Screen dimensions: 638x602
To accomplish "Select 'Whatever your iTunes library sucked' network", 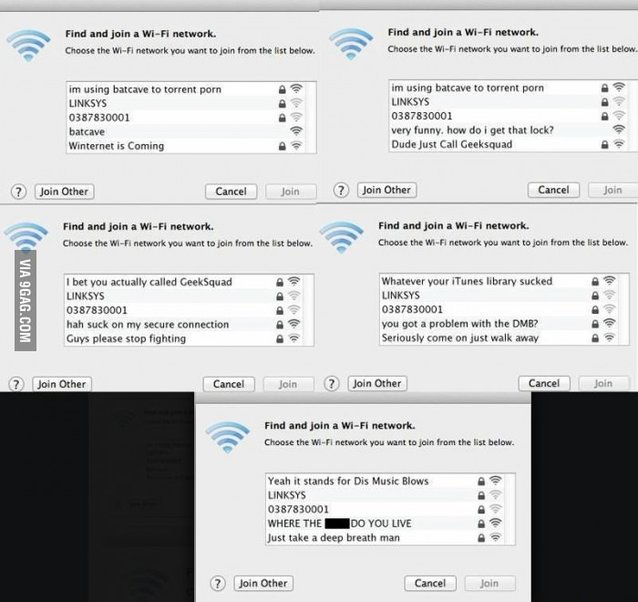I will point(499,281).
